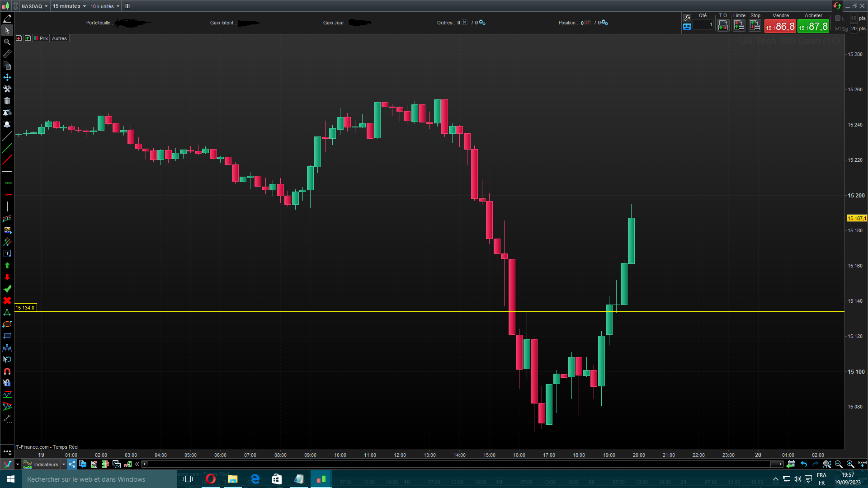Viewport: 868px width, 488px height.
Task: Click the Qté quantity input field
Action: [703, 25]
